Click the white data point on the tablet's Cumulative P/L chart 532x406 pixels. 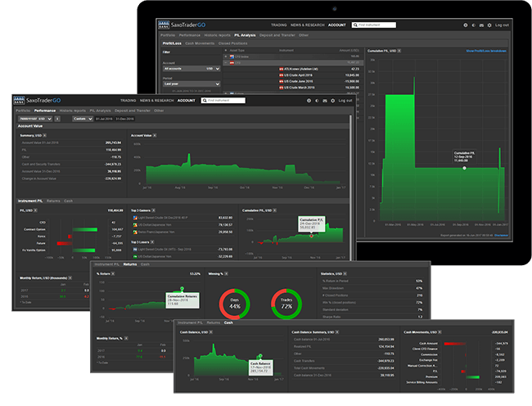(465, 168)
